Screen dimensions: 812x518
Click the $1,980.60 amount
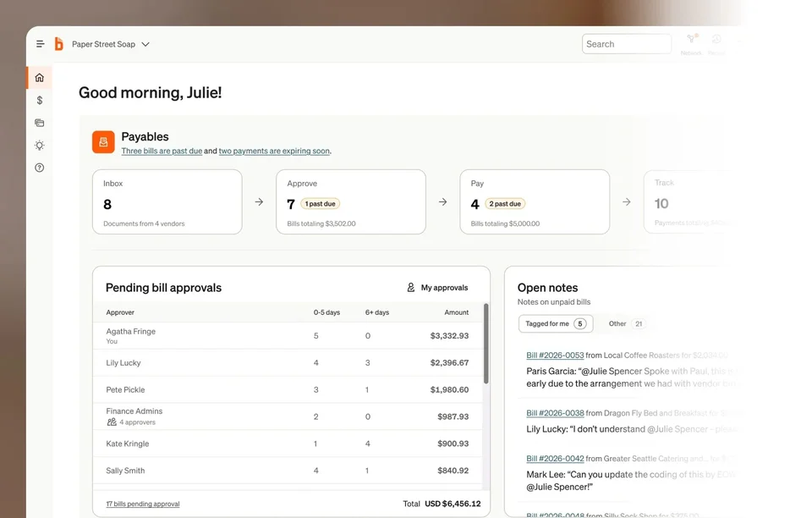pos(449,389)
